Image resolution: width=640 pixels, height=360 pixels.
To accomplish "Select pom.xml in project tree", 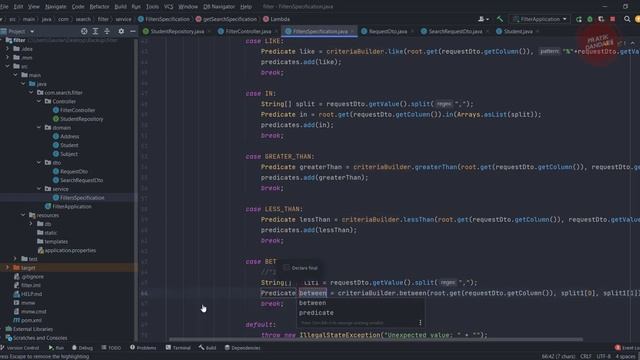I will [x=31, y=320].
